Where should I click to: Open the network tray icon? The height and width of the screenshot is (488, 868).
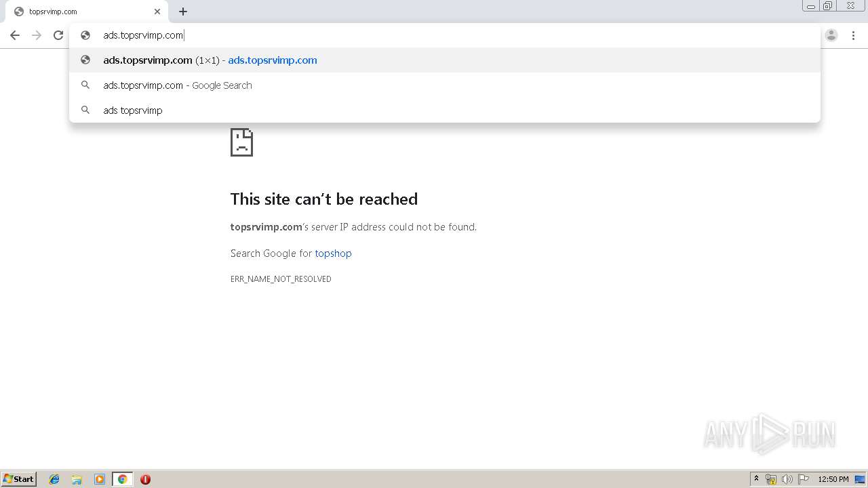(x=771, y=479)
